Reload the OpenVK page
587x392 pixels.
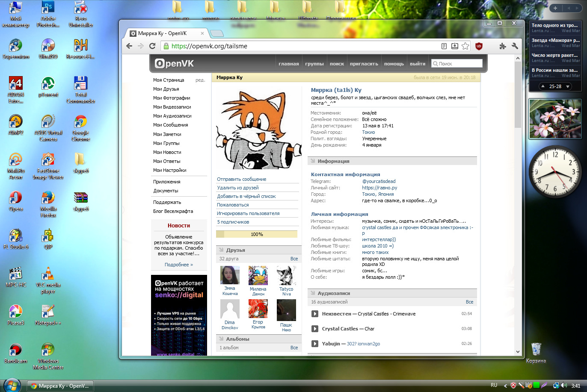tap(152, 46)
